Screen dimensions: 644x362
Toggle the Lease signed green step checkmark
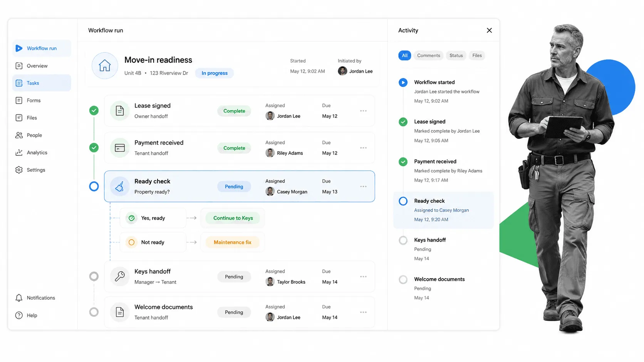(x=94, y=111)
